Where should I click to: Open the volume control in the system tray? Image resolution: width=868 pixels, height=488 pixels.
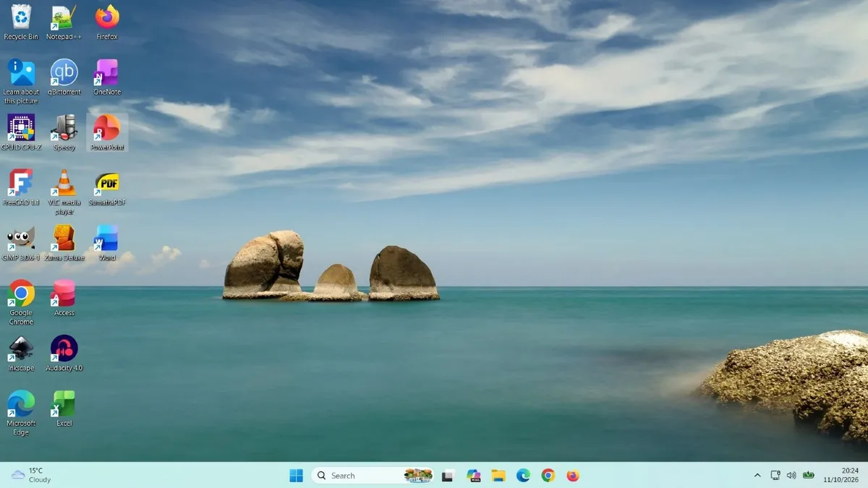[x=791, y=475]
